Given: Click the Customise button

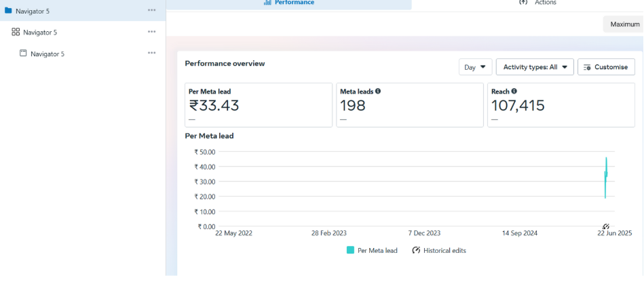Looking at the screenshot, I should tap(606, 67).
